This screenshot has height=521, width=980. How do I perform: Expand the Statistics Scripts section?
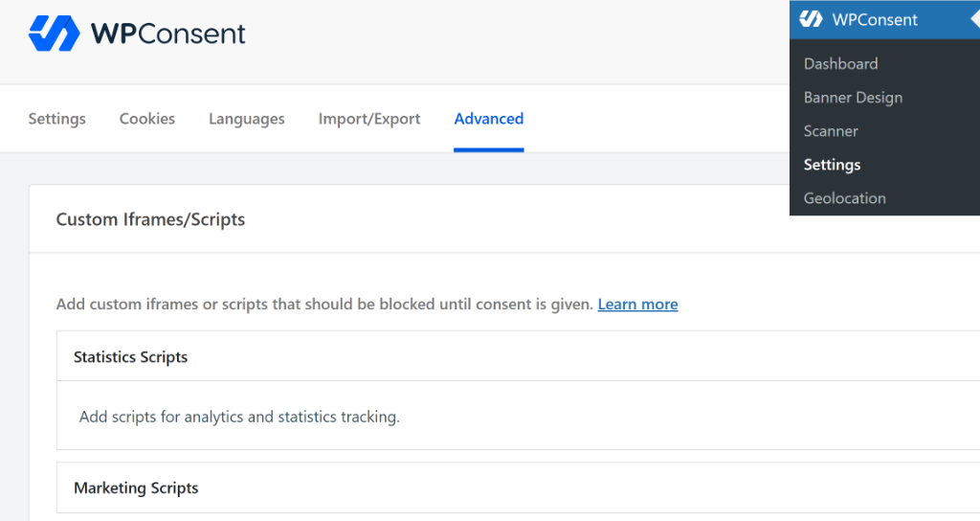tap(130, 357)
